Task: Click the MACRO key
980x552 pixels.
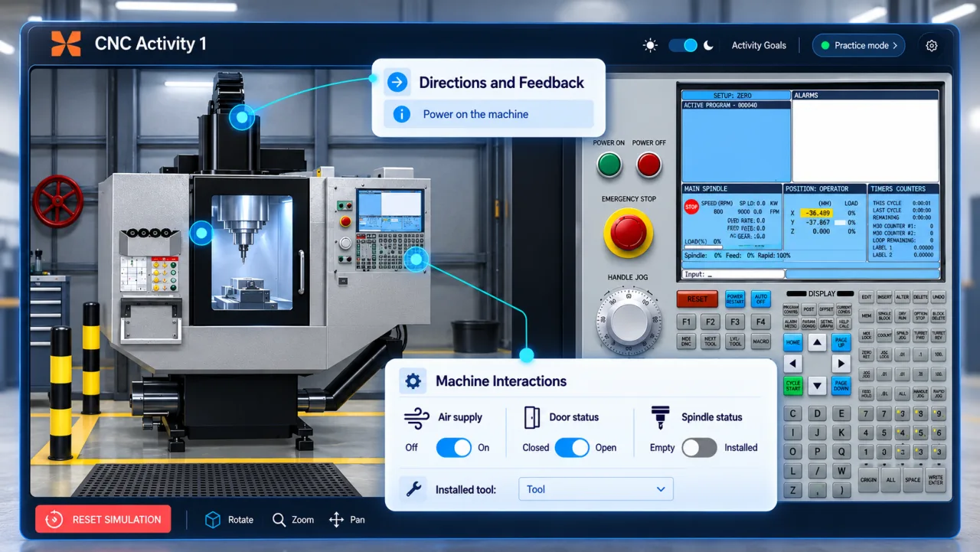Action: pos(760,341)
